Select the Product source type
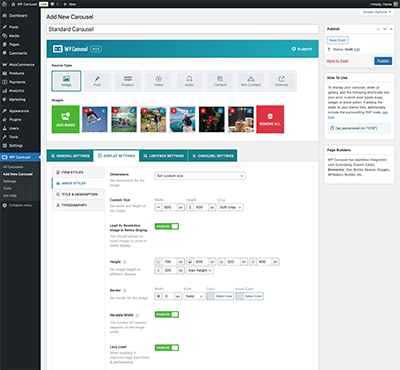The image size is (400, 370). coord(128,81)
